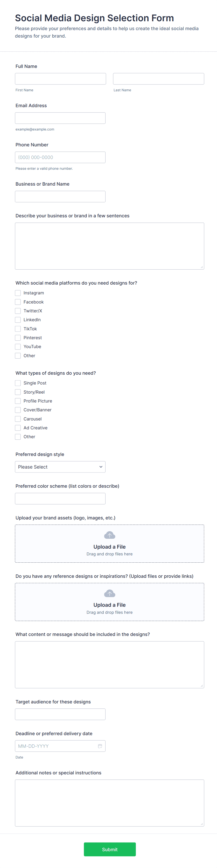Check the Instagram checkbox
217x868 pixels.
18,293
